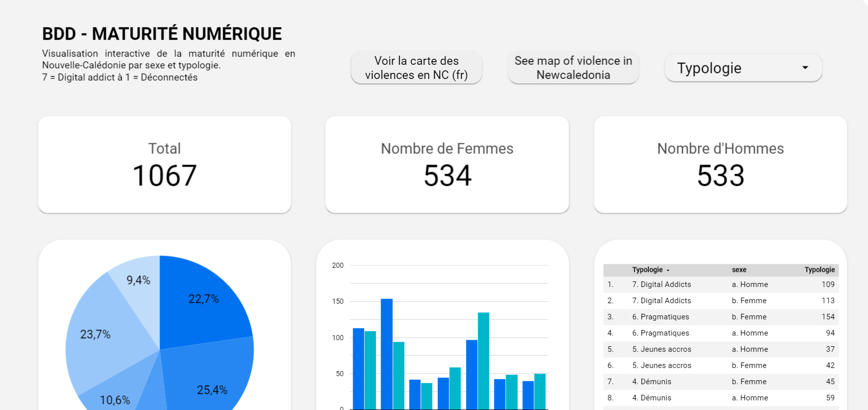868x410 pixels.
Task: Click the 150 axis label on bar chart
Action: pos(338,301)
